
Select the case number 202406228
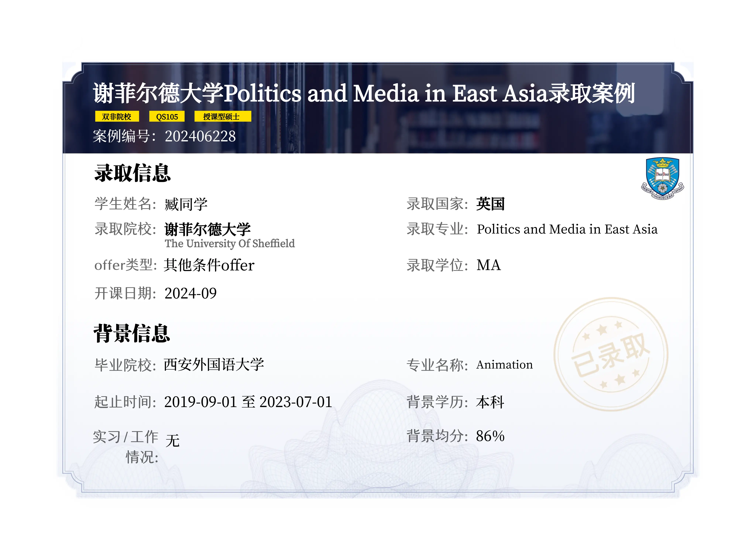pos(200,136)
